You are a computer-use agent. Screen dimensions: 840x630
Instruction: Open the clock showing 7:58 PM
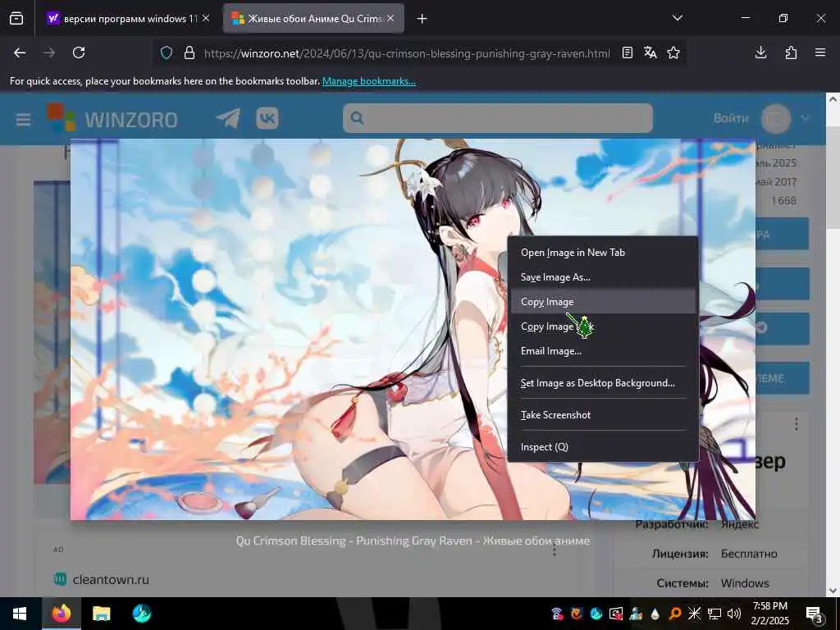(770, 614)
